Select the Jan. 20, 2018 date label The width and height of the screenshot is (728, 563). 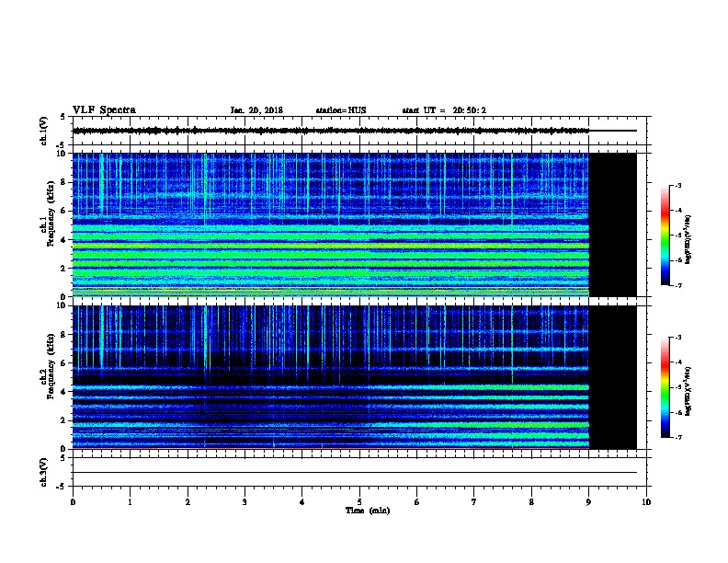[x=256, y=110]
